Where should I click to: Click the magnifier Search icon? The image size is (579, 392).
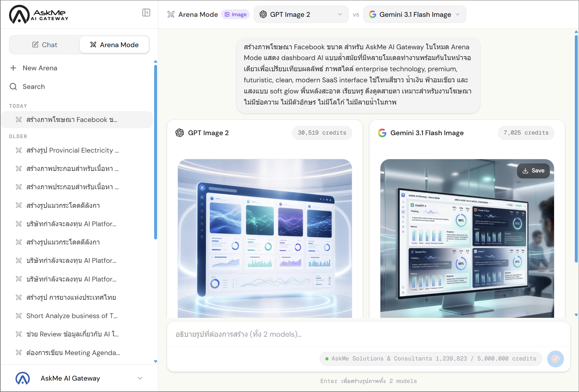pyautogui.click(x=13, y=87)
